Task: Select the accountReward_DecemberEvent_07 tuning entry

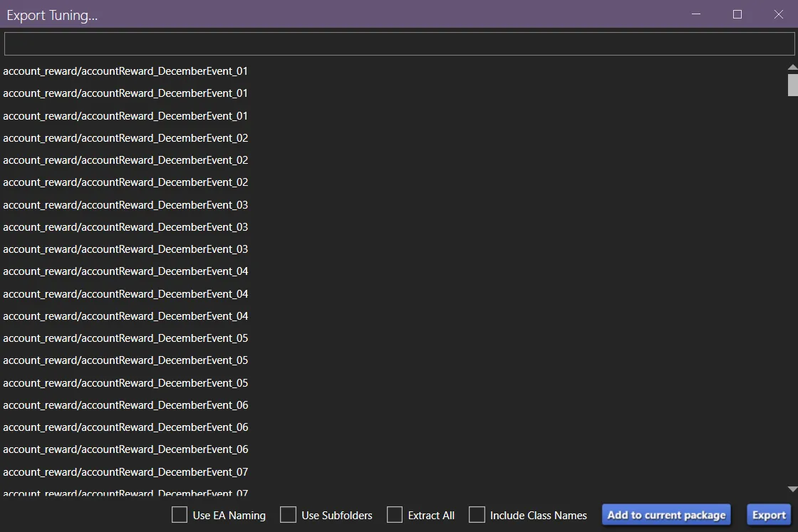Action: point(125,471)
